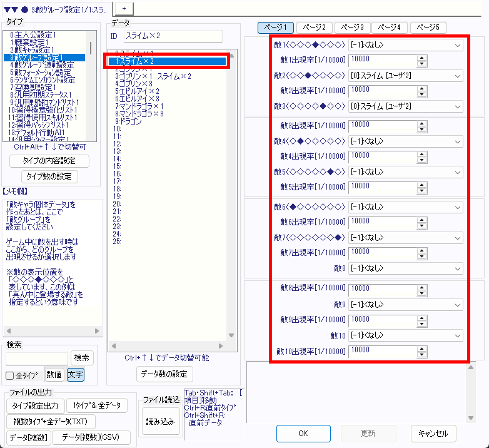The height and width of the screenshot is (448, 489).
Task: Select the 文字 search mode toggle
Action: point(75,375)
